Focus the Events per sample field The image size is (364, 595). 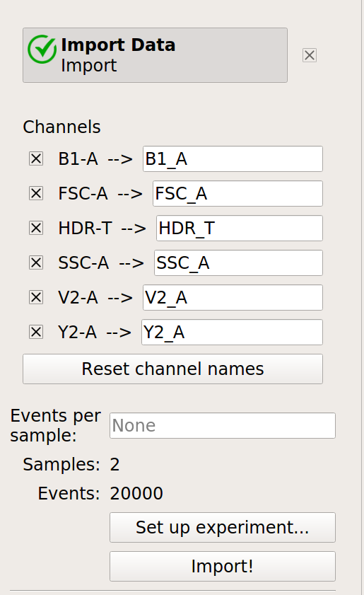coord(223,425)
